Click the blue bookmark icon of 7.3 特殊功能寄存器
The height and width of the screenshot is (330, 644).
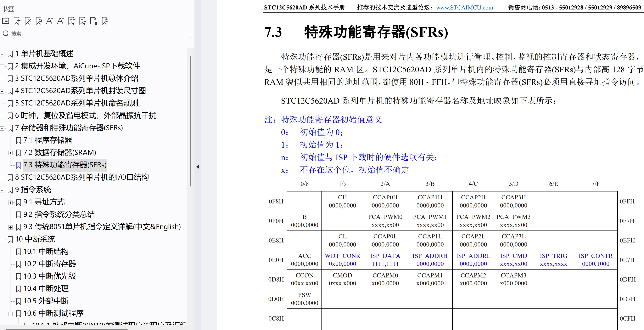(x=18, y=165)
